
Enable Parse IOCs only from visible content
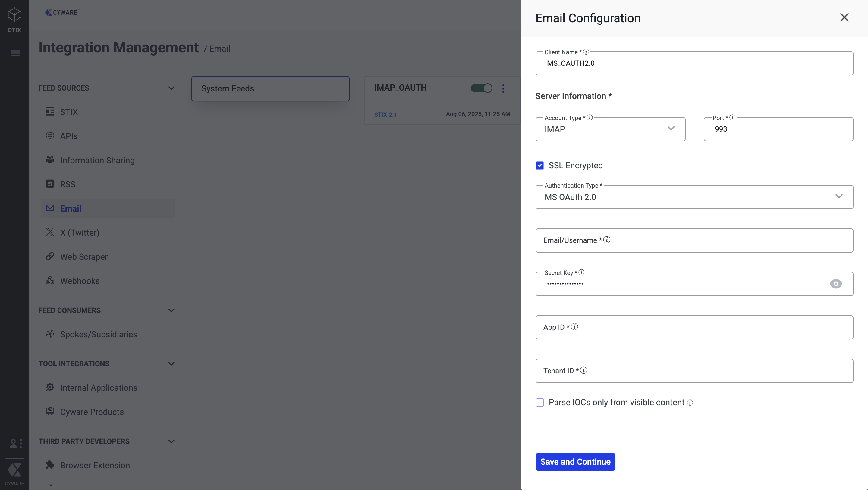pyautogui.click(x=539, y=403)
